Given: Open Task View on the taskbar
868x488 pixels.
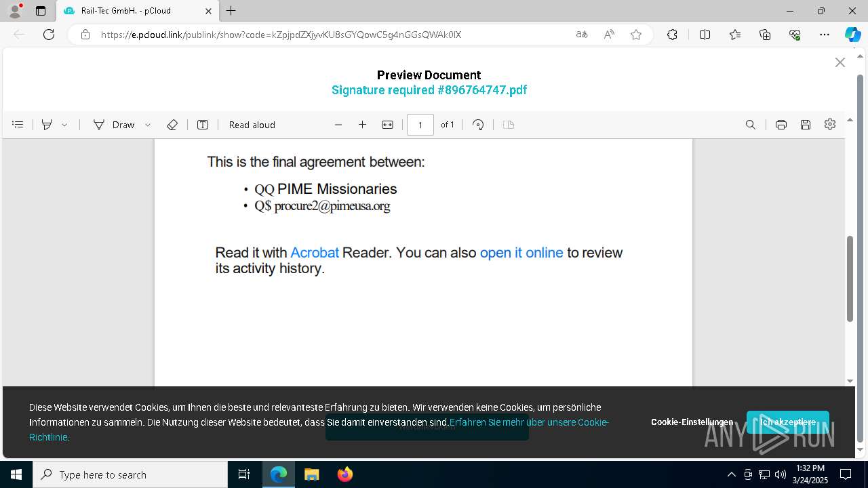Looking at the screenshot, I should [244, 474].
